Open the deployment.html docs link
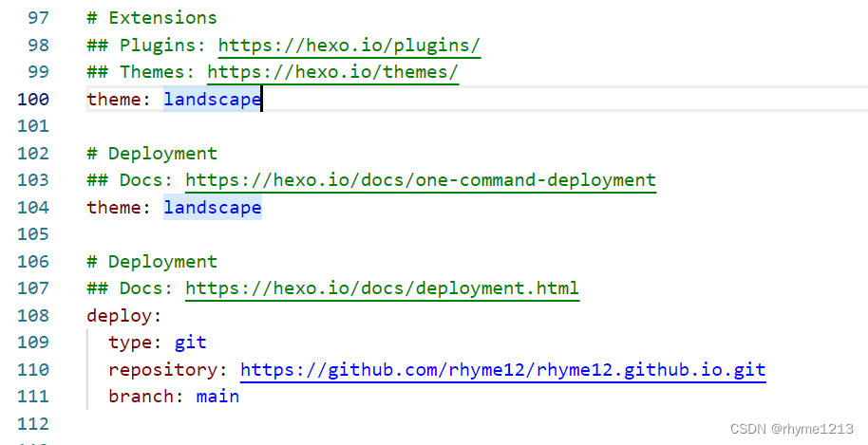868x445 pixels. coord(383,289)
